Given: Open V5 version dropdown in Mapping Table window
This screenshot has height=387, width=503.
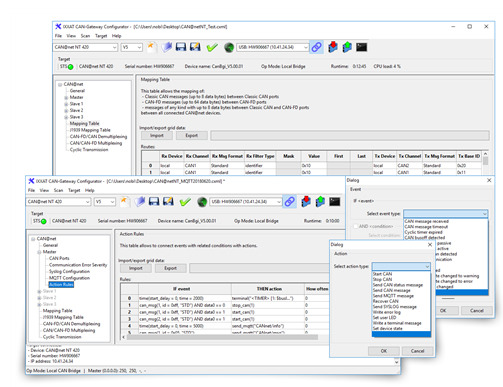Looking at the screenshot, I should click(x=132, y=47).
